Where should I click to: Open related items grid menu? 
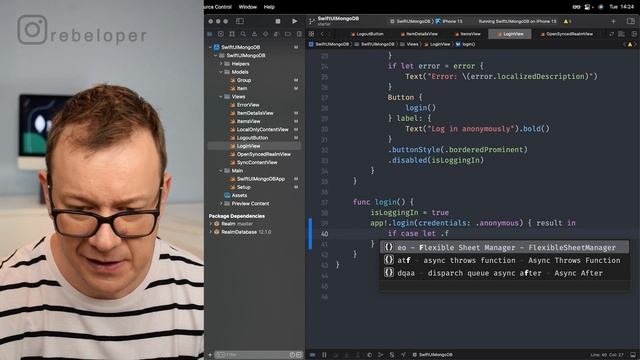(x=311, y=34)
